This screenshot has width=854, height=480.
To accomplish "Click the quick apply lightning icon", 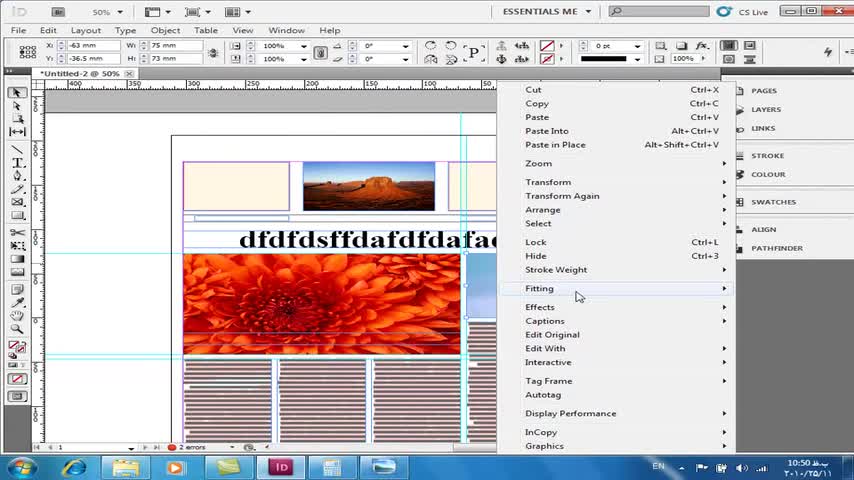I will (828, 52).
